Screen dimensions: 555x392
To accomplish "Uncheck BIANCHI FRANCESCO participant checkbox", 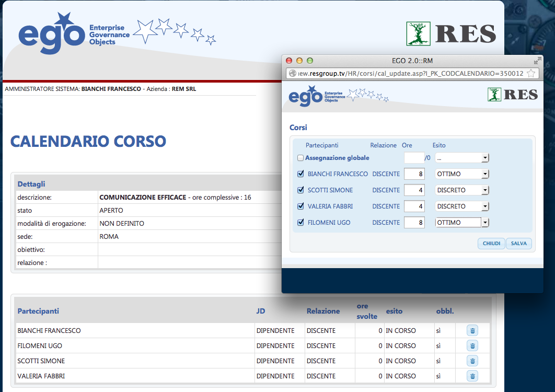I will coord(300,174).
